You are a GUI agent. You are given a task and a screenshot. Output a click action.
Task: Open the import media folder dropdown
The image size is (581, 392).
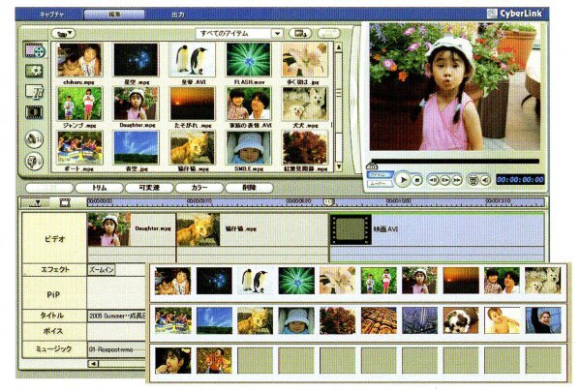click(63, 33)
